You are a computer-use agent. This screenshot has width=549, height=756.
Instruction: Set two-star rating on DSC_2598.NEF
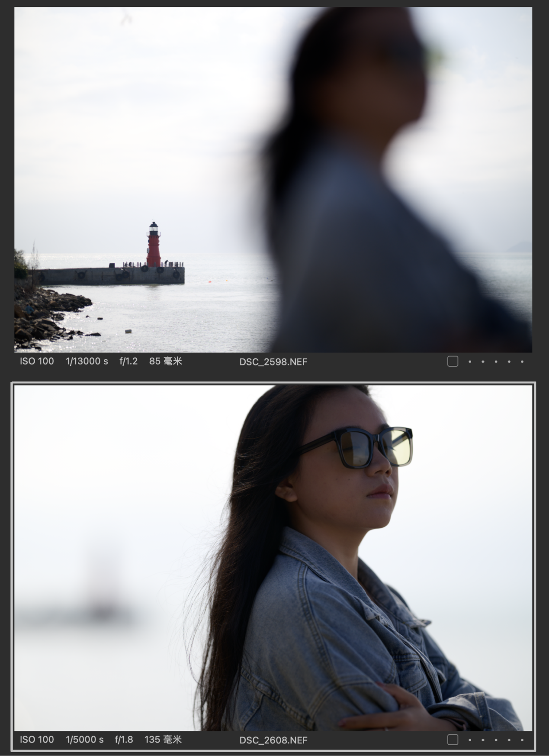click(483, 362)
